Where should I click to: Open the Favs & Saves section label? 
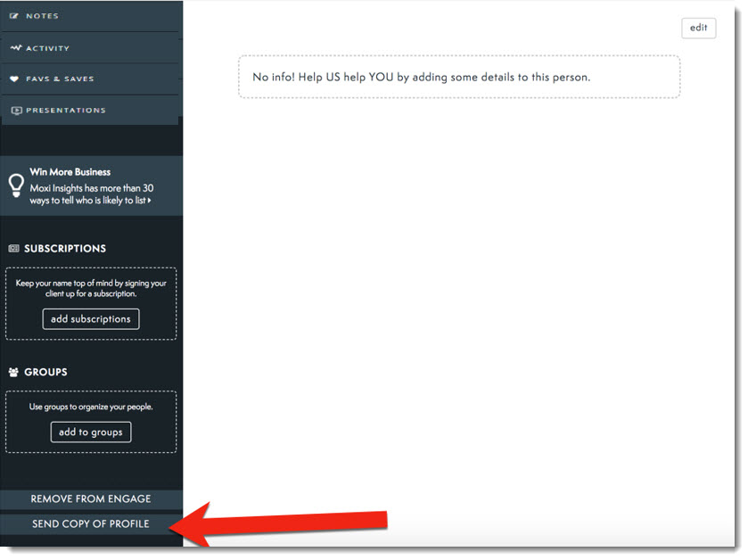[x=60, y=79]
